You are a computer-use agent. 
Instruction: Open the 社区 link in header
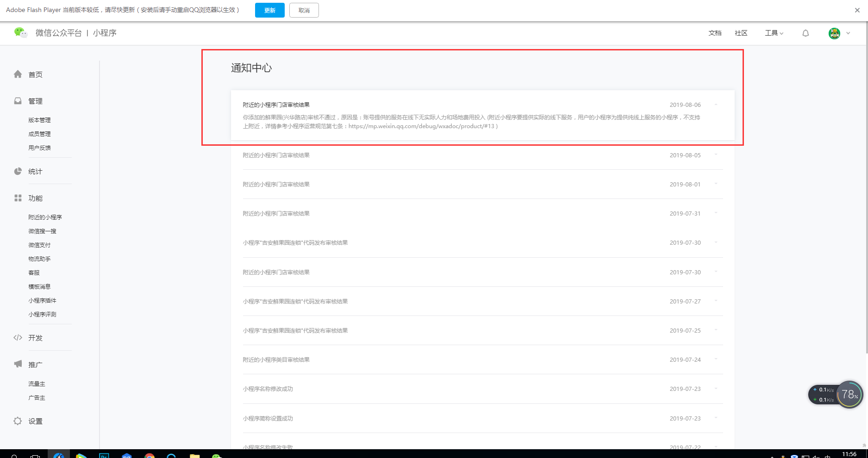(741, 33)
